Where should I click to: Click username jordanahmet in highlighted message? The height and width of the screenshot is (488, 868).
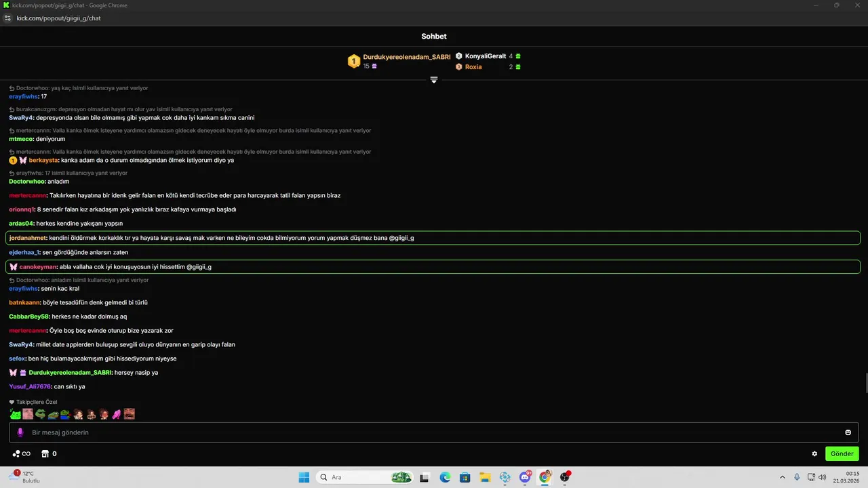point(28,238)
